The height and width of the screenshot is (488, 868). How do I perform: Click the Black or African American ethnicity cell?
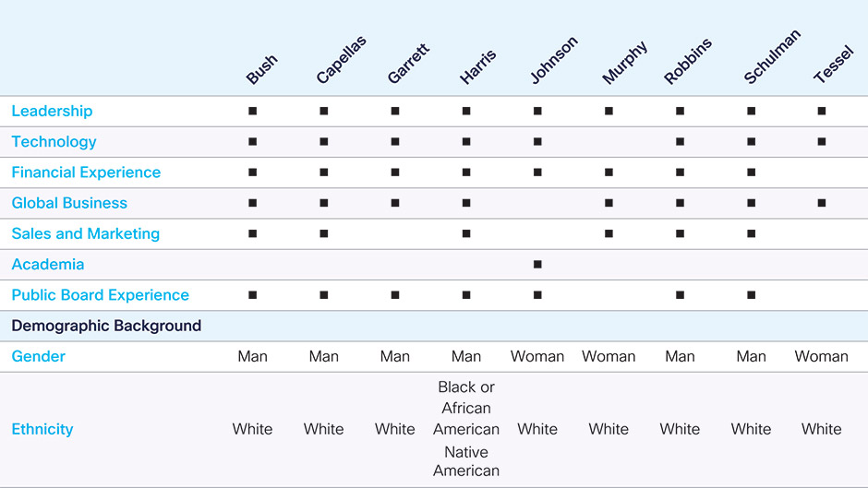[x=466, y=408]
